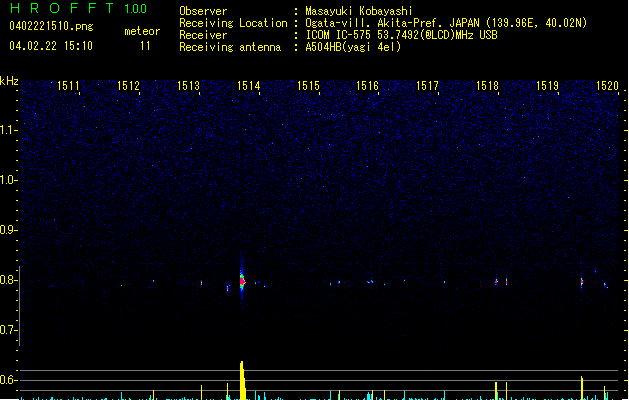Viewport: 629px width, 400px height.
Task: Click the 0.9 frequency axis label
Action: (x=8, y=230)
